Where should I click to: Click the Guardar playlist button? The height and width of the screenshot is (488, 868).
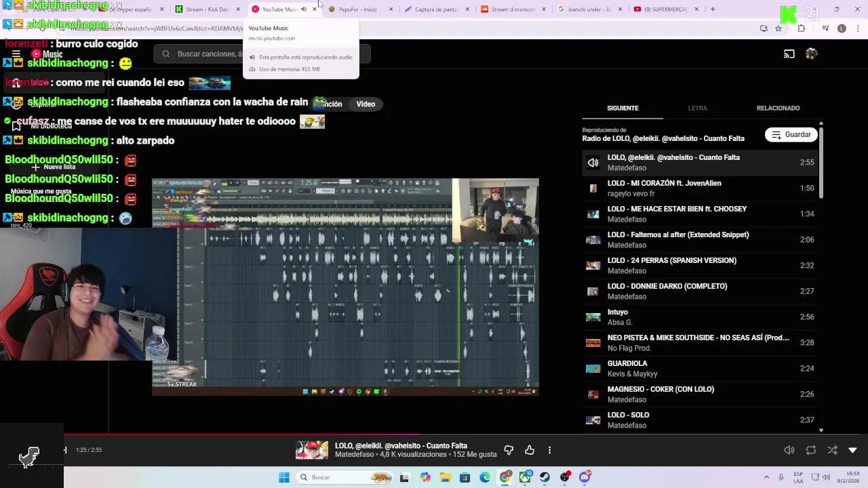[791, 134]
